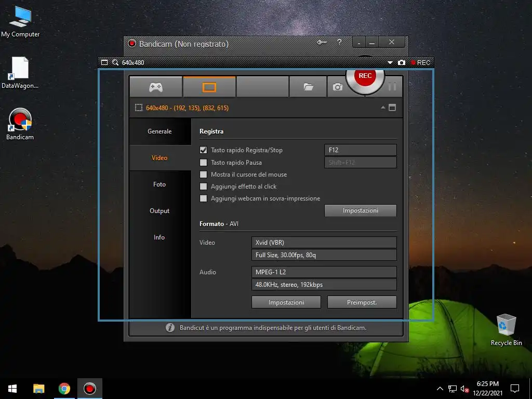532x399 pixels.
Task: Click the Bandicam red logo in title bar
Action: click(x=131, y=44)
